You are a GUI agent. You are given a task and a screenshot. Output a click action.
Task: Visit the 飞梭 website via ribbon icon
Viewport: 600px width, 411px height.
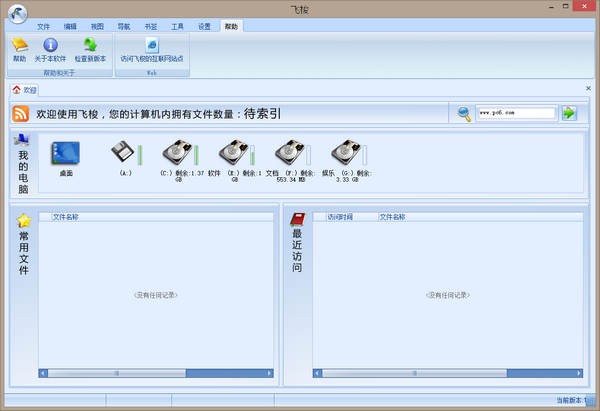coord(152,45)
